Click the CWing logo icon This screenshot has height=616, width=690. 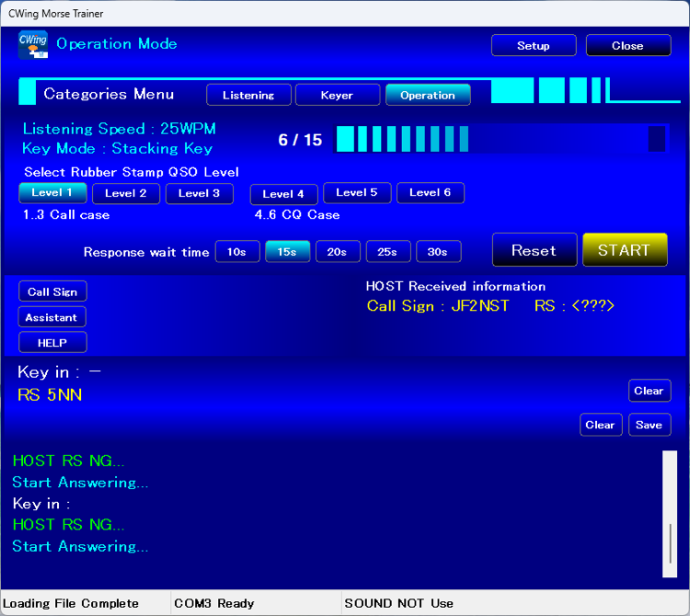coord(33,45)
